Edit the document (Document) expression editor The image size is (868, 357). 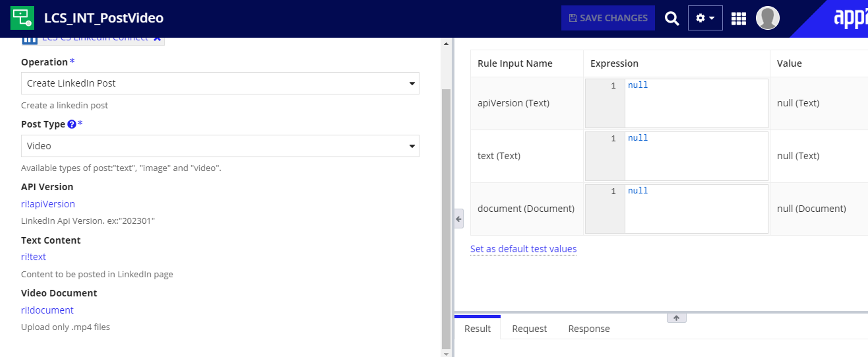click(696, 209)
